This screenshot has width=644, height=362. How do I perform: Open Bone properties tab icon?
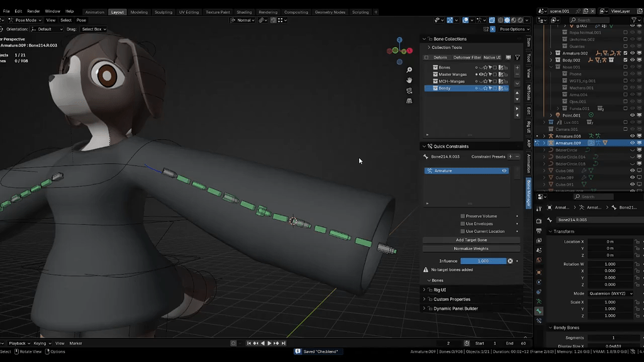pos(539,311)
